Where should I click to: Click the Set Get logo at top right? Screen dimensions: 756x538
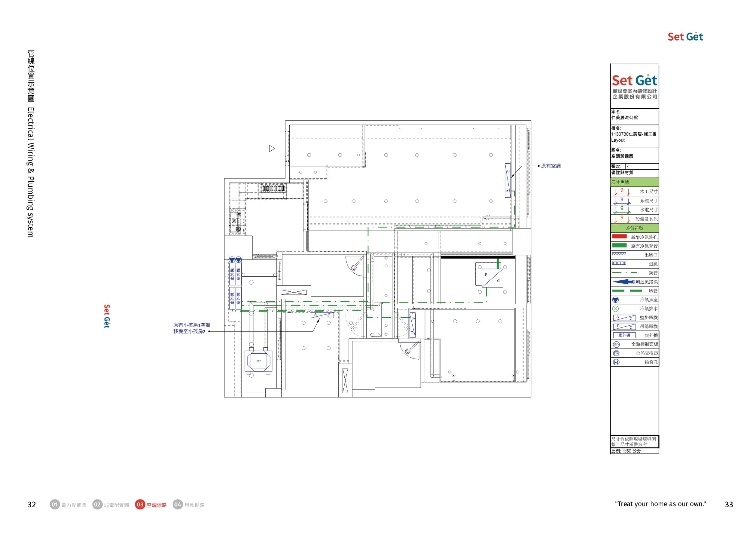685,36
